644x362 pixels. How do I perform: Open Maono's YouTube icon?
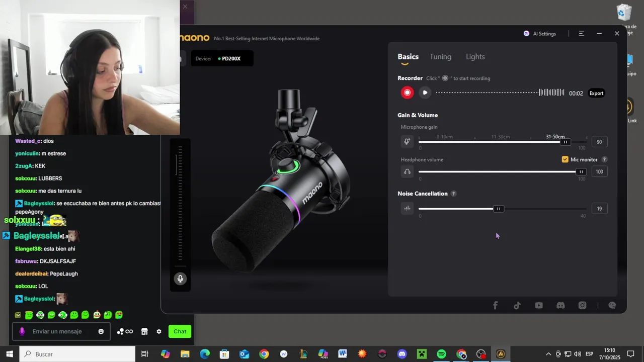(x=539, y=305)
